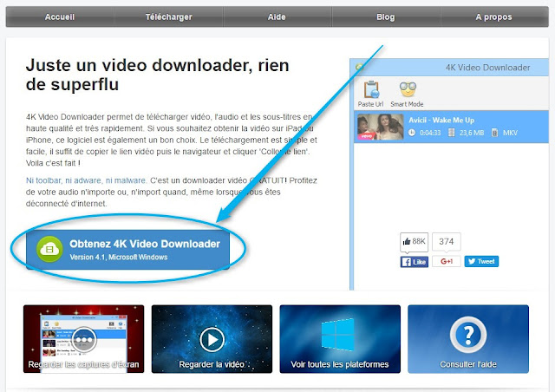This screenshot has height=392, width=555.
Task: Click the Avicii - Wake Me Up title
Action: (x=441, y=120)
